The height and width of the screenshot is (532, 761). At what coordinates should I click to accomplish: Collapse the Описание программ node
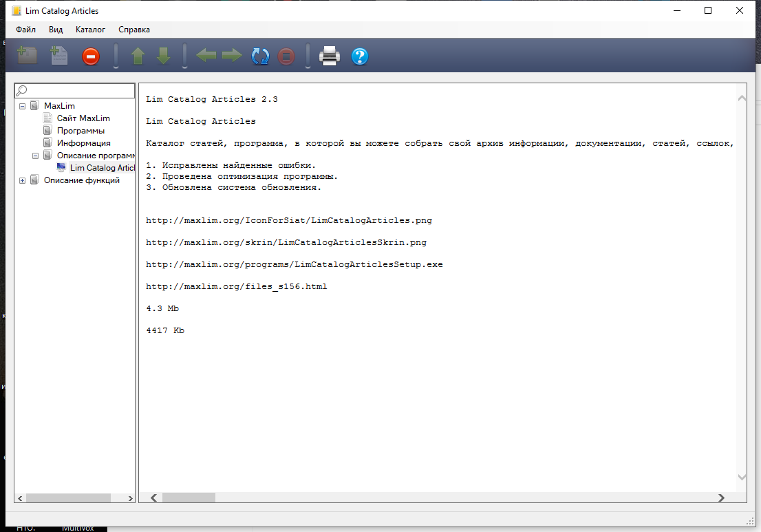pyautogui.click(x=36, y=156)
